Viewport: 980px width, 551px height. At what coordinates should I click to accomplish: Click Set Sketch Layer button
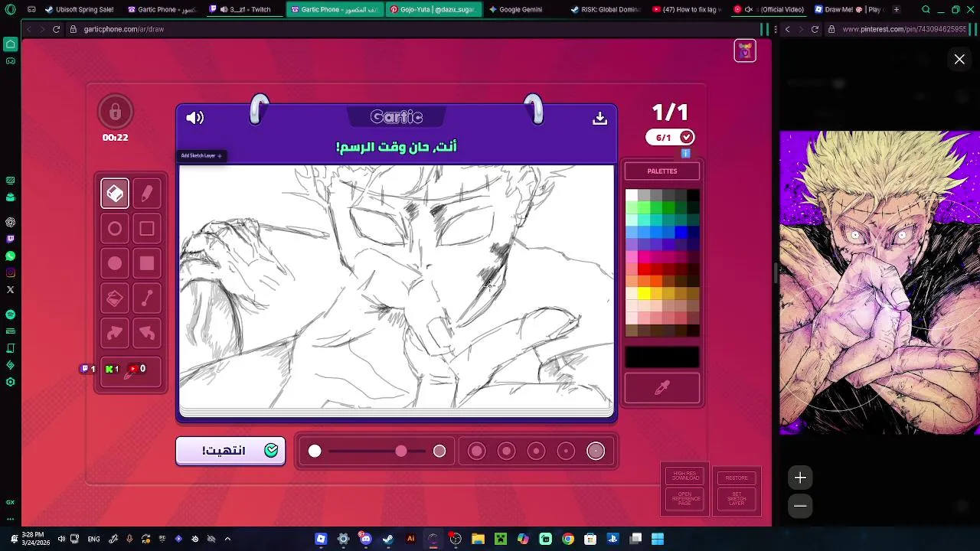pos(737,499)
